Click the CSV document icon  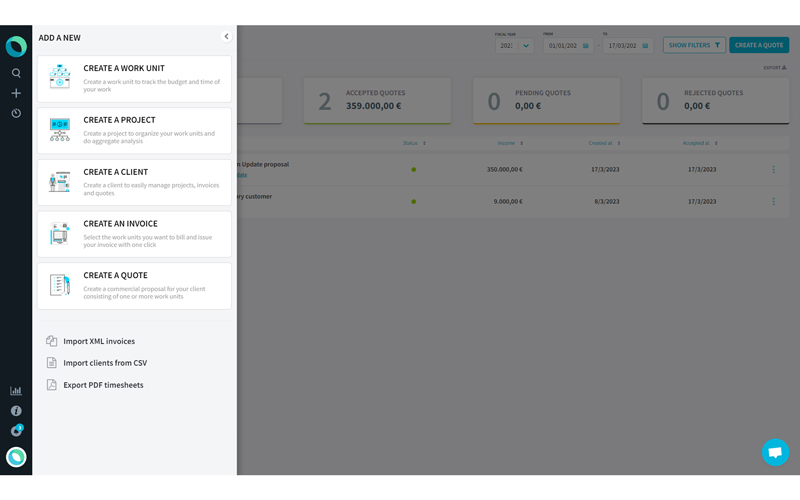pos(52,363)
